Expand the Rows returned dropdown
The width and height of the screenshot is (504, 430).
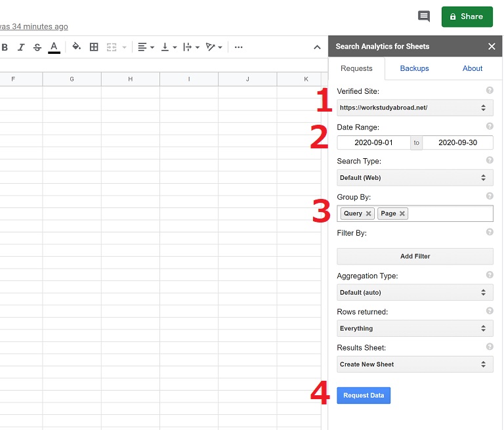coord(415,328)
